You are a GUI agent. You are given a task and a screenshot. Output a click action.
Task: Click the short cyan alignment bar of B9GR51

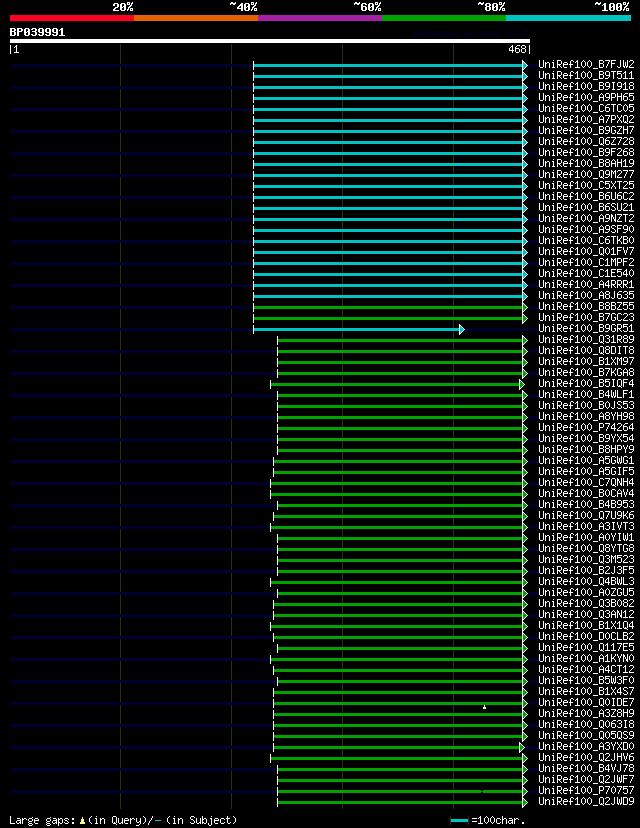point(358,330)
